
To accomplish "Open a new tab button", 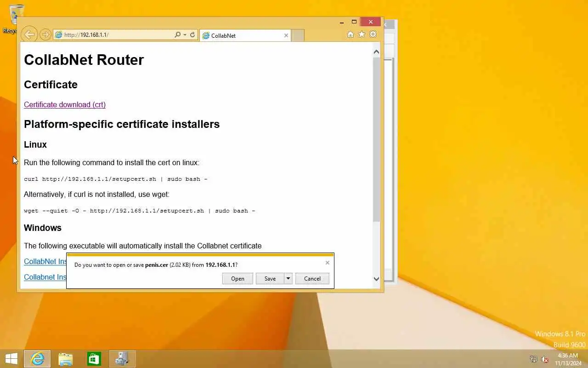I will (298, 35).
